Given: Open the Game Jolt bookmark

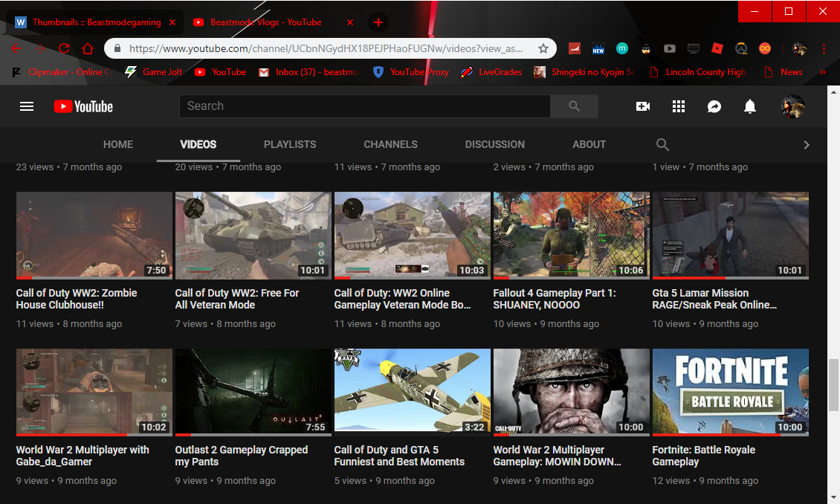Looking at the screenshot, I should (154, 72).
